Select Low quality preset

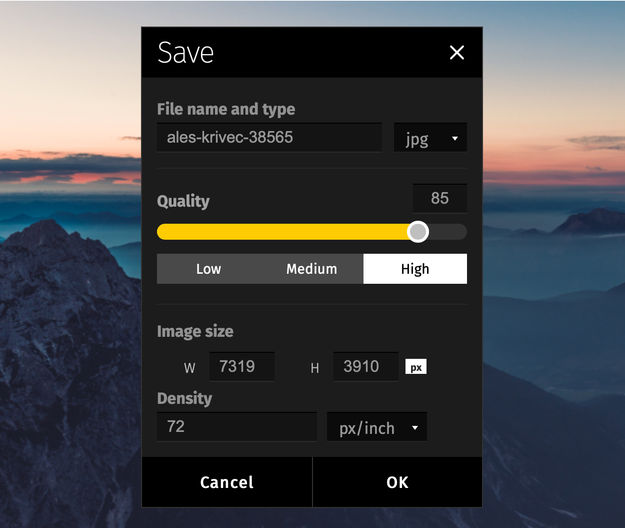[208, 269]
